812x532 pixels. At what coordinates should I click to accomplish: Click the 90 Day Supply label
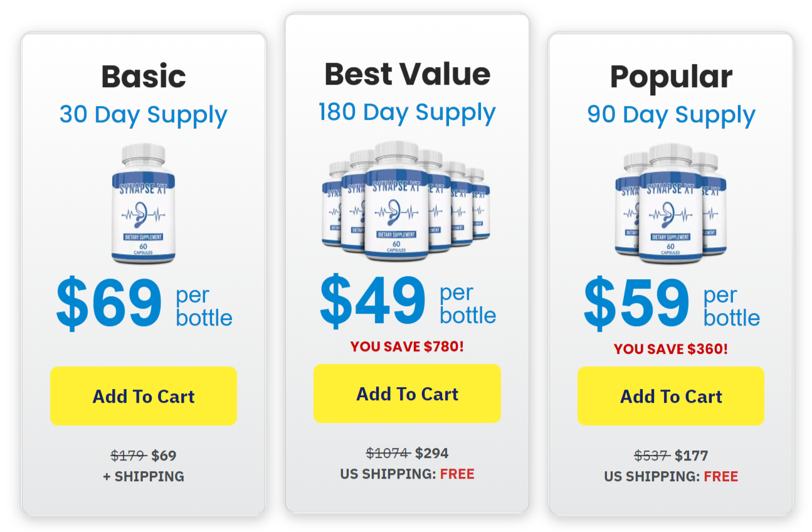tap(671, 115)
